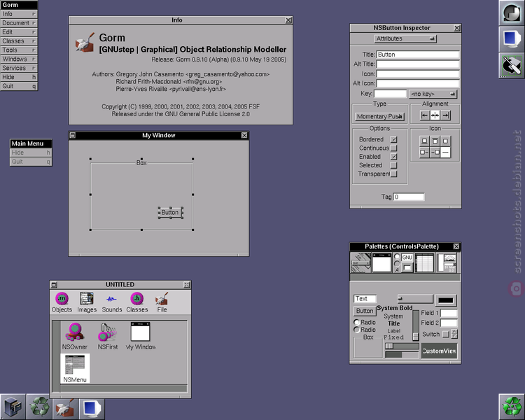Click the horizontal slider in palette

pos(402,346)
